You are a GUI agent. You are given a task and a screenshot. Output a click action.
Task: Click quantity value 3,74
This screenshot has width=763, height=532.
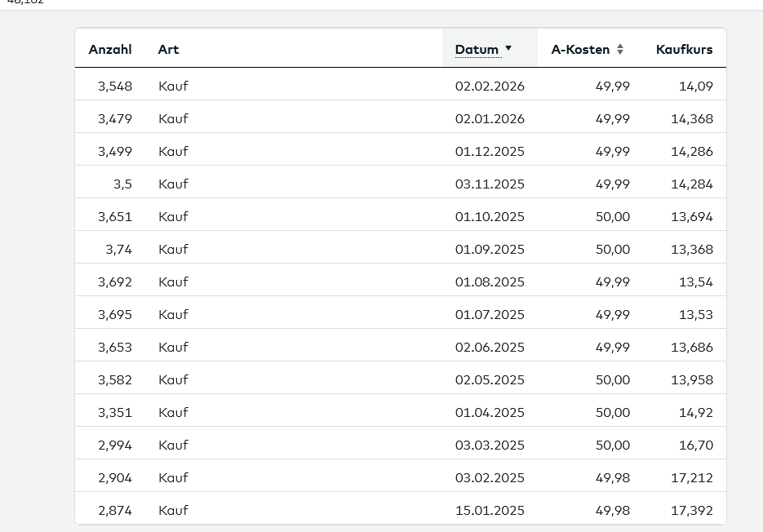pos(118,249)
